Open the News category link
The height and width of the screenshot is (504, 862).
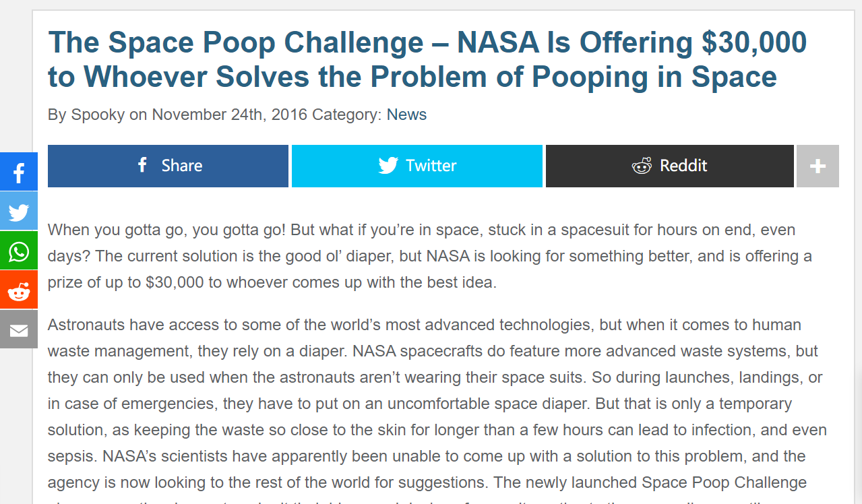[406, 115]
